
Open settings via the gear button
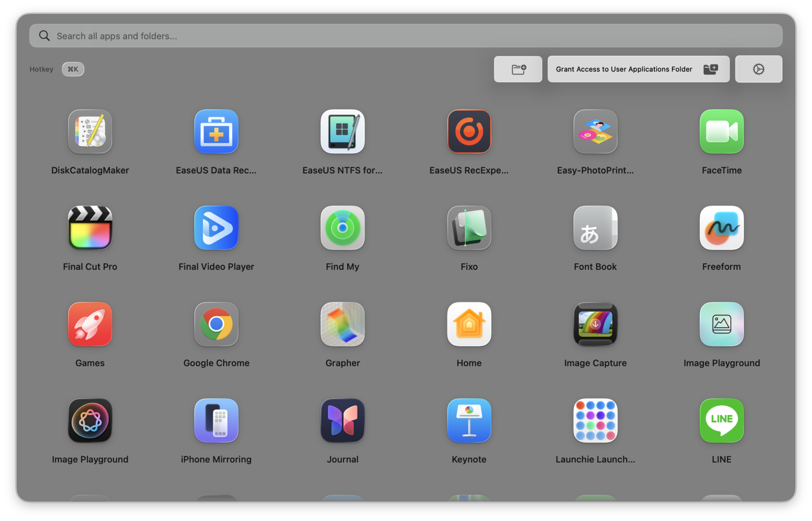(758, 69)
